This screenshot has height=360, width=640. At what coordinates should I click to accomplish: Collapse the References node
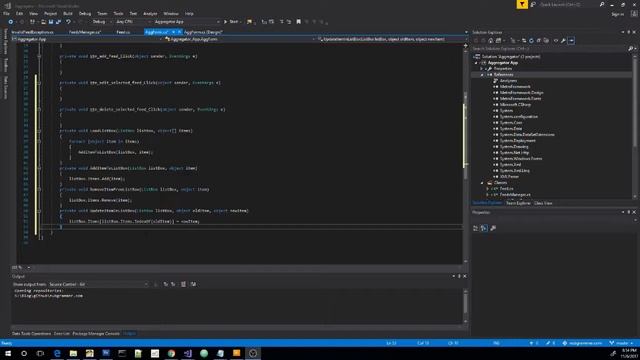[482, 75]
